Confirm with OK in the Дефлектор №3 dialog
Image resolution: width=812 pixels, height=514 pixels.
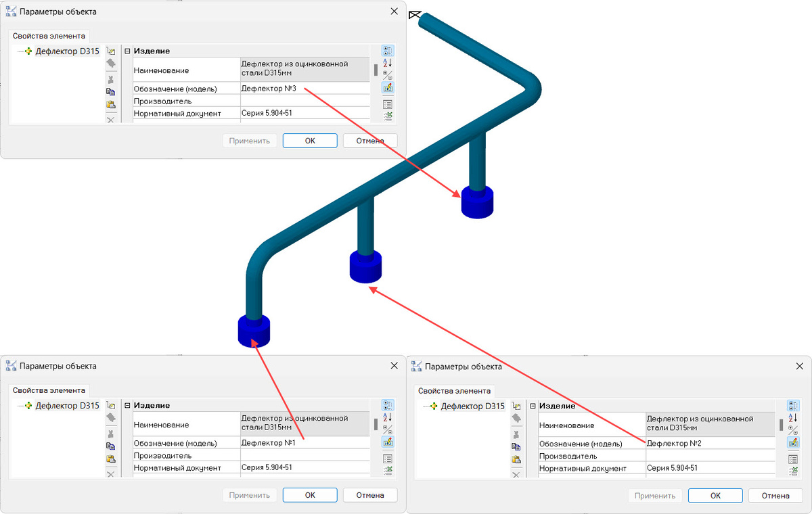310,141
